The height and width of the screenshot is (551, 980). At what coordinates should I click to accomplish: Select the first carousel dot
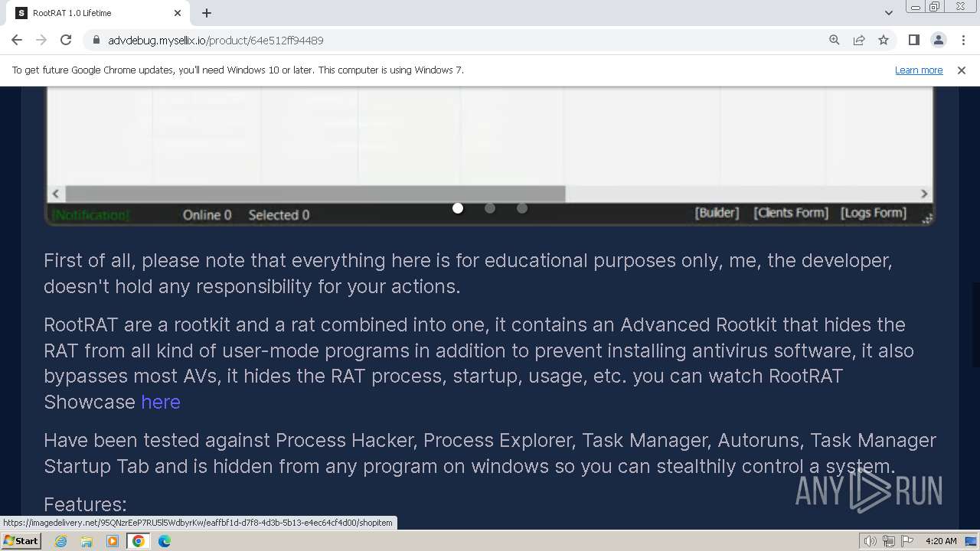click(x=458, y=208)
